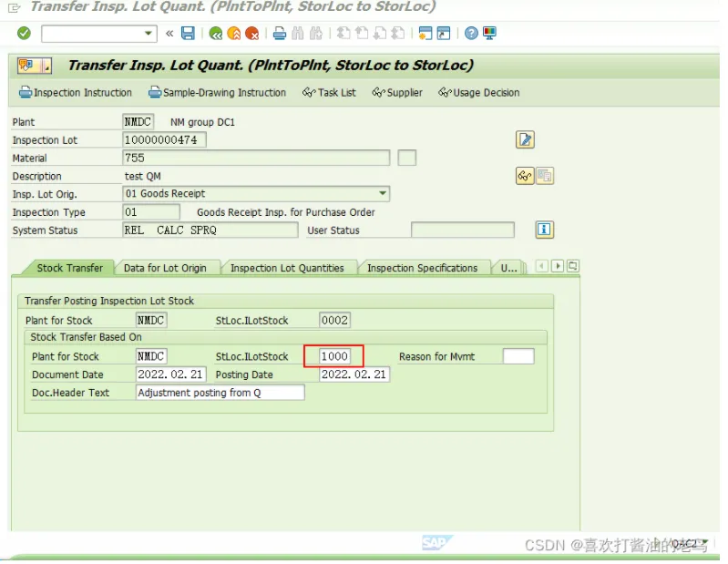Click the Document Date field
728x564 pixels.
tap(171, 375)
